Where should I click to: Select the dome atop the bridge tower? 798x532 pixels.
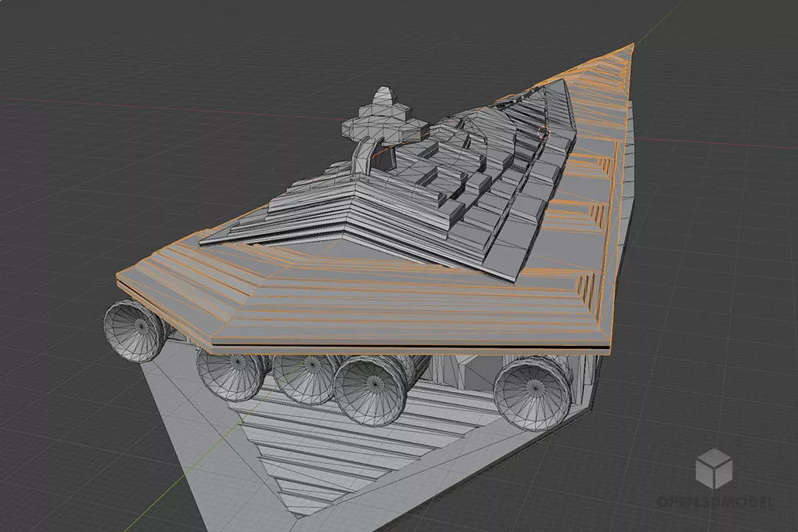pos(383,95)
